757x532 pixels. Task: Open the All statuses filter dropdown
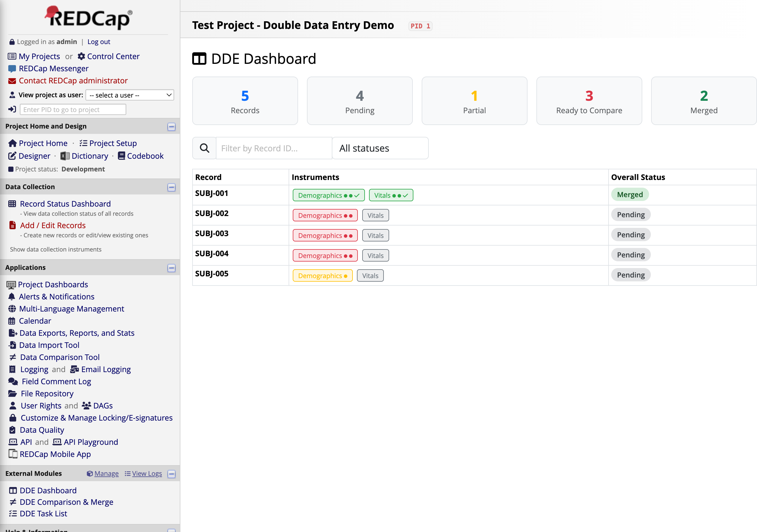(380, 148)
